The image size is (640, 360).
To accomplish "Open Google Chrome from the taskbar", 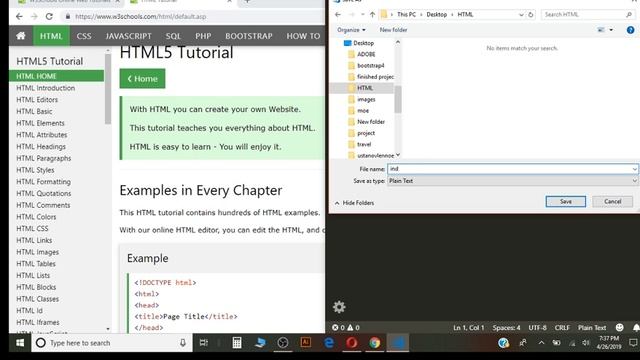I will pyautogui.click(x=375, y=343).
